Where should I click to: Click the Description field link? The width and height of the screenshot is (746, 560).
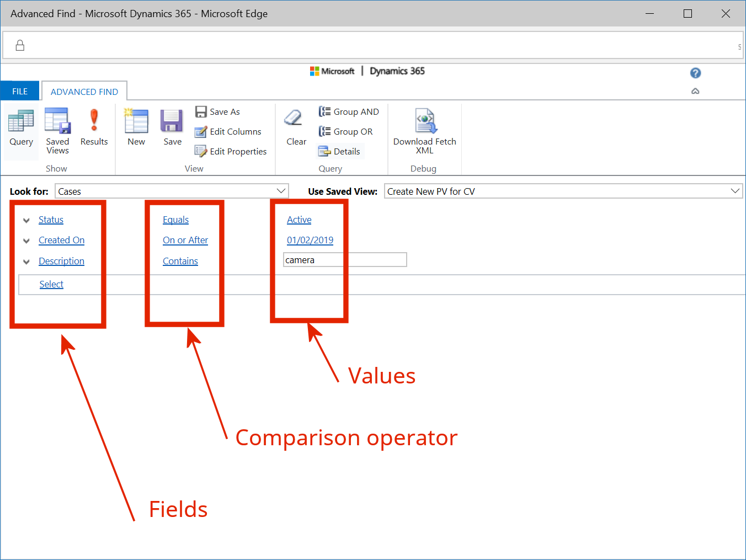61,261
